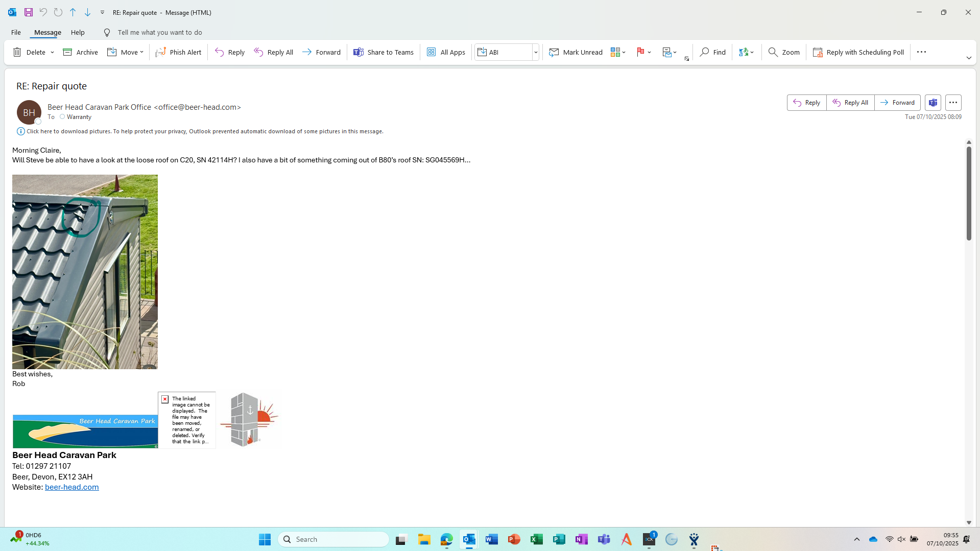Screen dimensions: 980x551
Task: Expand the ABI quick steps dropdown
Action: pos(536,52)
